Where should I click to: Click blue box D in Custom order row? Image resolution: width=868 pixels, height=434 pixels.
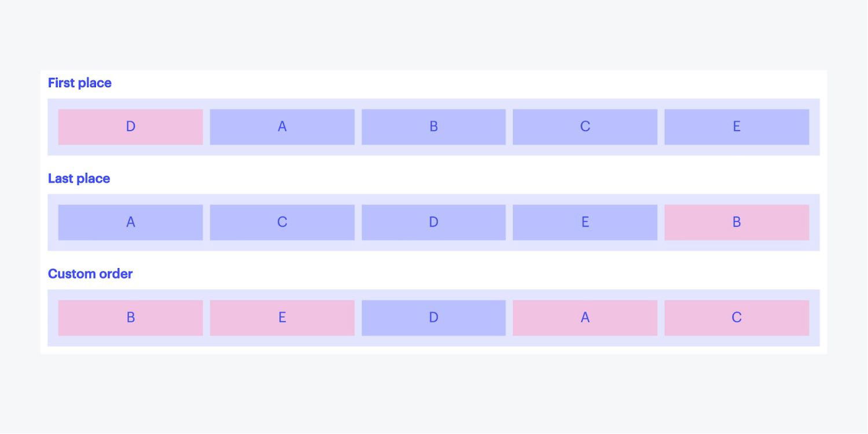pyautogui.click(x=433, y=318)
